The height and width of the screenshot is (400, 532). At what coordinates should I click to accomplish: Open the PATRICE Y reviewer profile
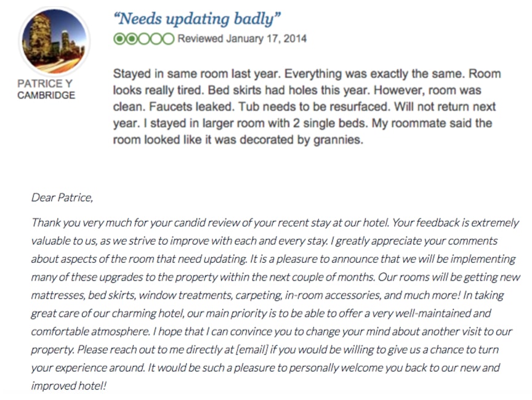(46, 84)
